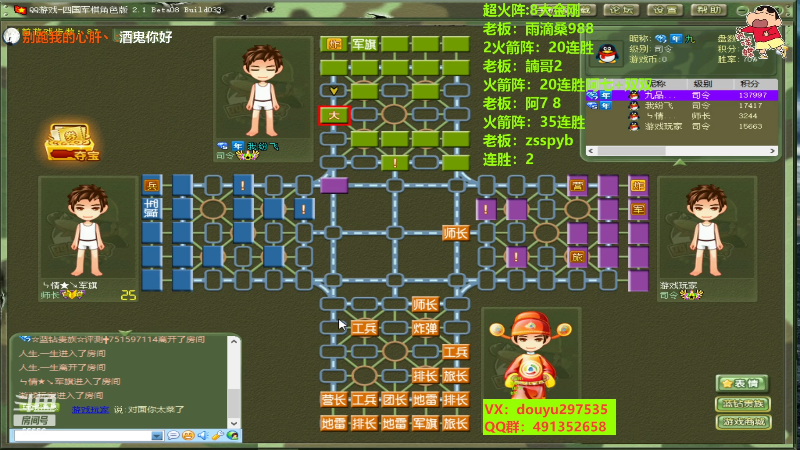Select the 游戏玩家 row with 15663 points

click(682, 127)
